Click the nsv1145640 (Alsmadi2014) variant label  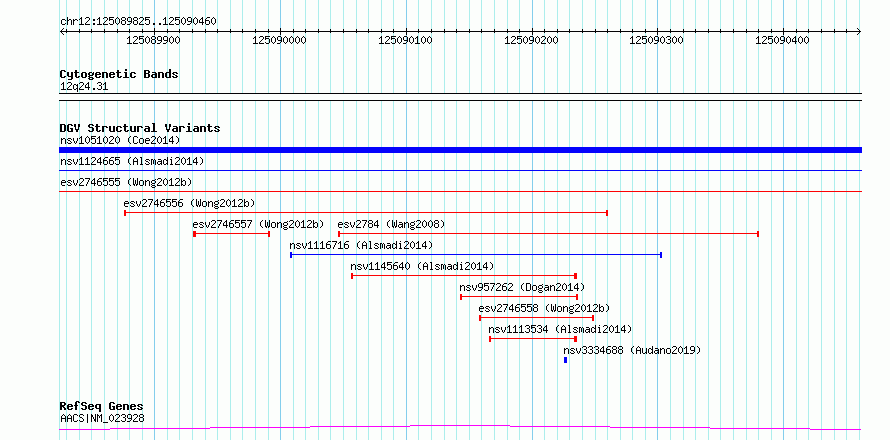tap(422, 266)
